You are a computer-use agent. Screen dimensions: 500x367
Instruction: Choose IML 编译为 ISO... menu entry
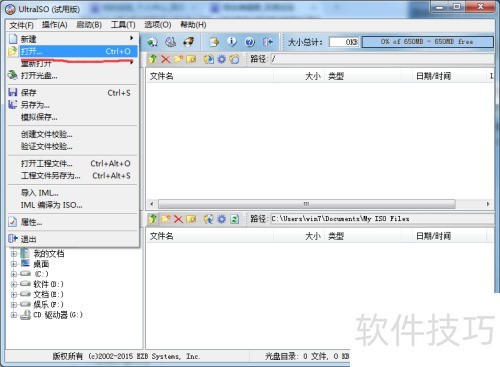coord(73,205)
